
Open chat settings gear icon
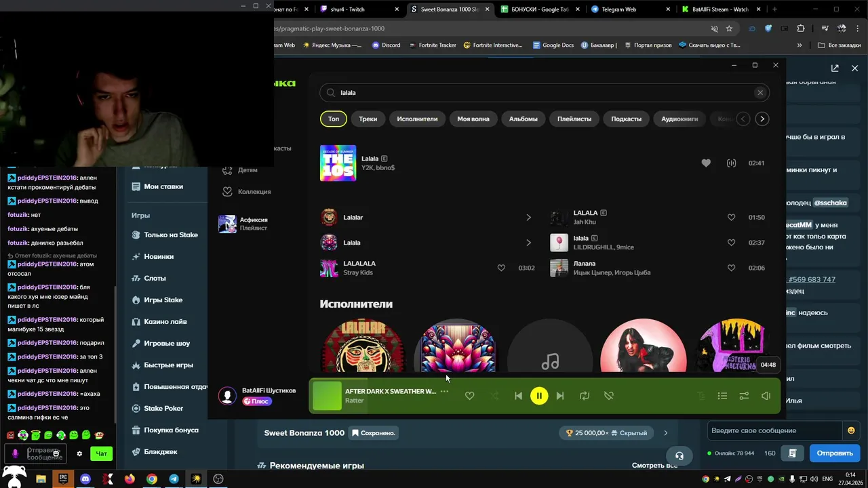(x=79, y=454)
